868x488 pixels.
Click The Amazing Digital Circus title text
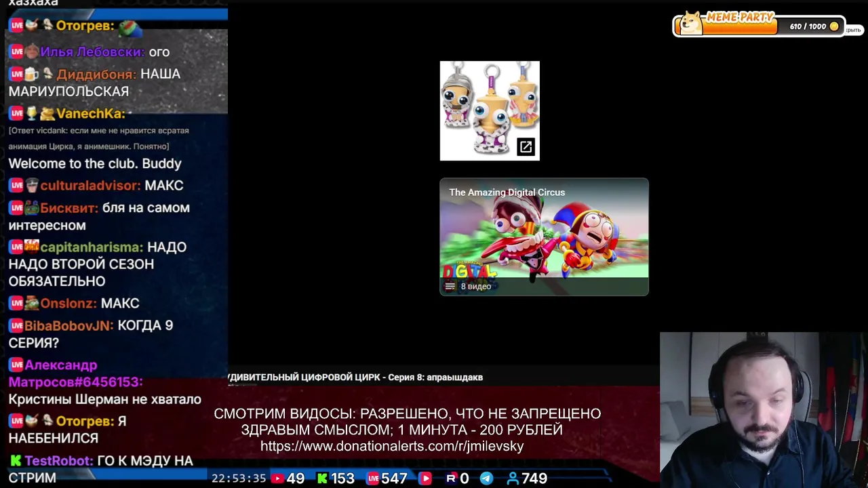click(507, 192)
